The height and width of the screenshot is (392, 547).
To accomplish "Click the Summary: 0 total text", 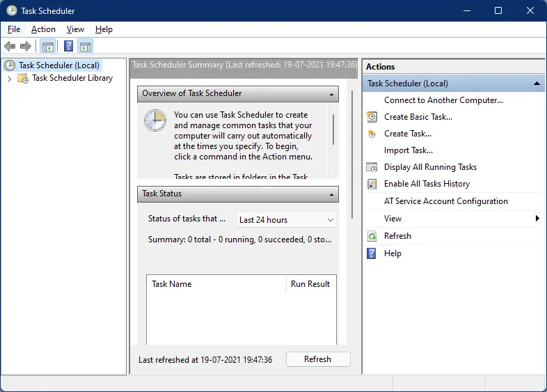I will click(x=239, y=240).
